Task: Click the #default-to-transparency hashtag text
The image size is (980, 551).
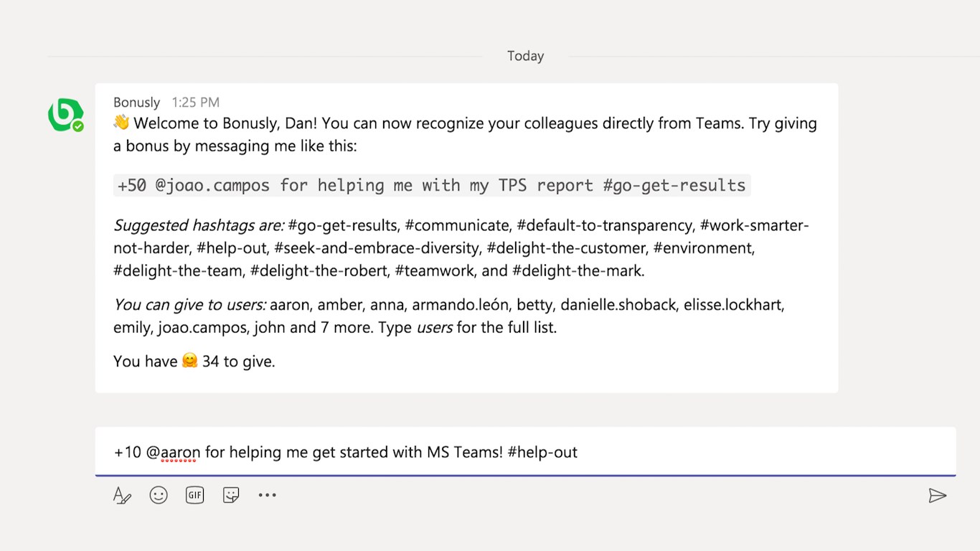Action: [605, 225]
